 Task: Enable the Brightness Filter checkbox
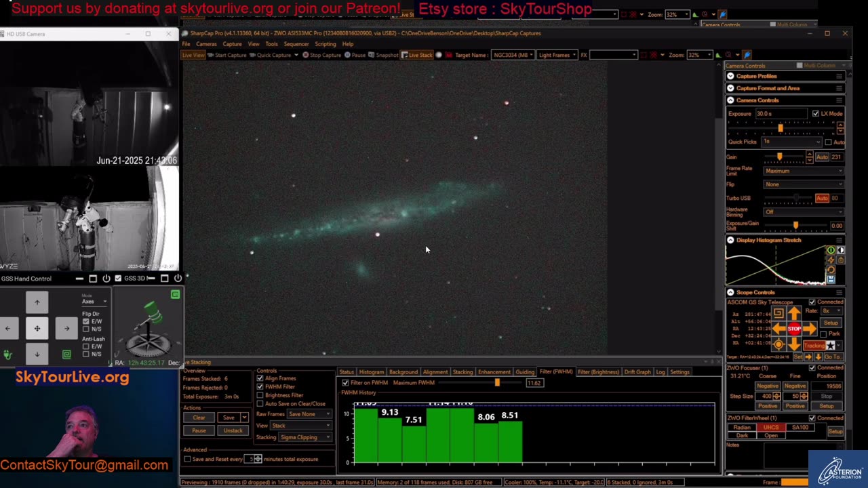[260, 395]
